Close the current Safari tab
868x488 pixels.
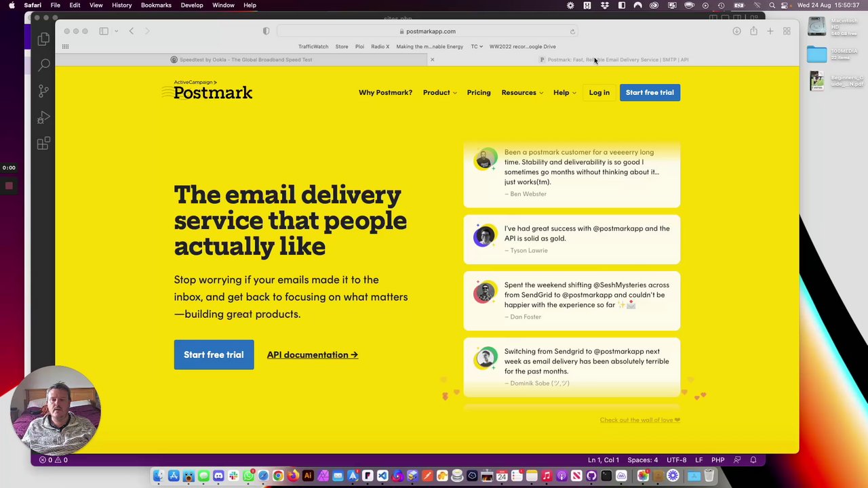432,60
